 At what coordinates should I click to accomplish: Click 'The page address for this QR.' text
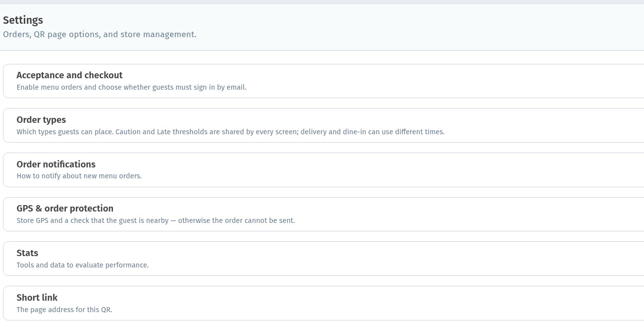click(64, 310)
